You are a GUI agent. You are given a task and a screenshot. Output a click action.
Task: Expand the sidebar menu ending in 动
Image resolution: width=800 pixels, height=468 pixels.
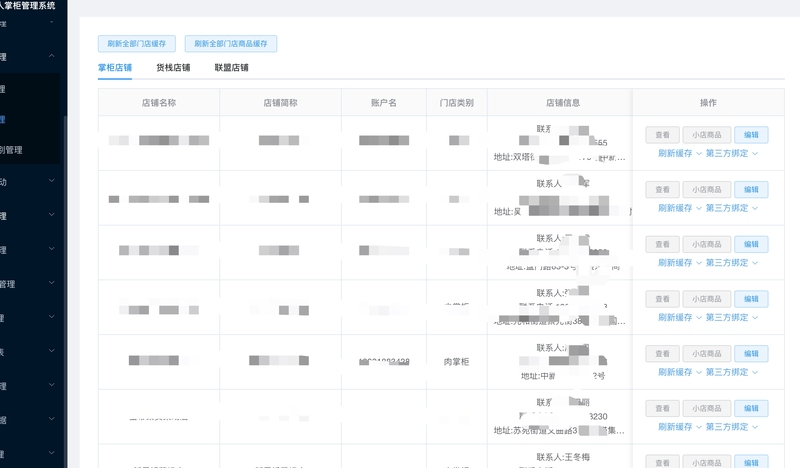point(30,182)
